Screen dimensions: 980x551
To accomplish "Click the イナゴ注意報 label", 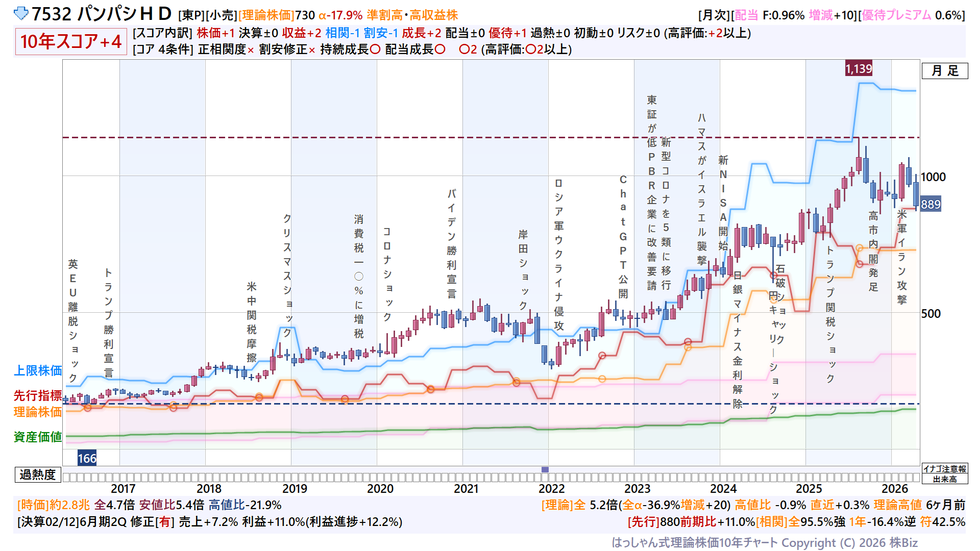I will 945,469.
